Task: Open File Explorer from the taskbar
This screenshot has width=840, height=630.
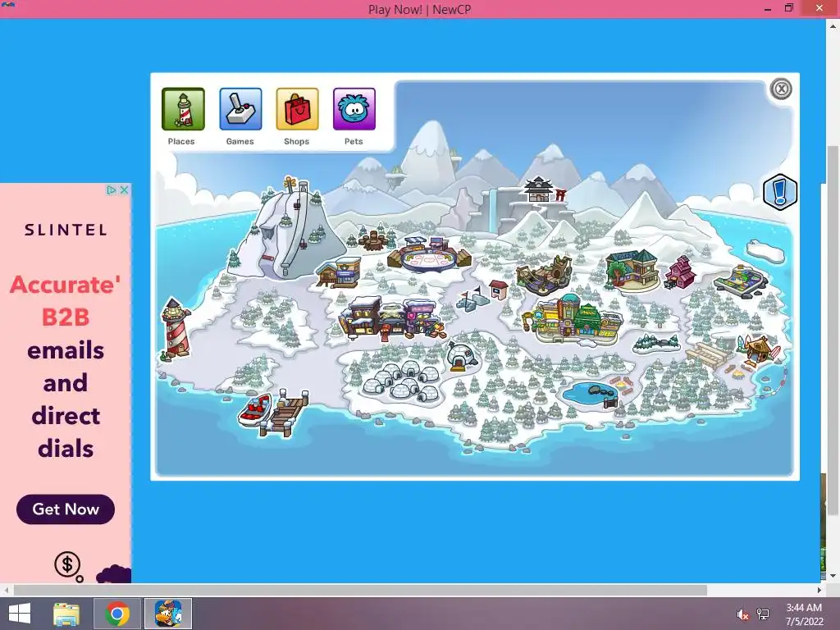Action: [x=66, y=614]
